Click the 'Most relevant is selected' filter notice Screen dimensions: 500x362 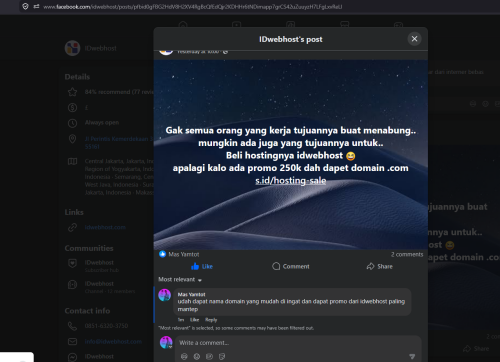[x=236, y=328]
